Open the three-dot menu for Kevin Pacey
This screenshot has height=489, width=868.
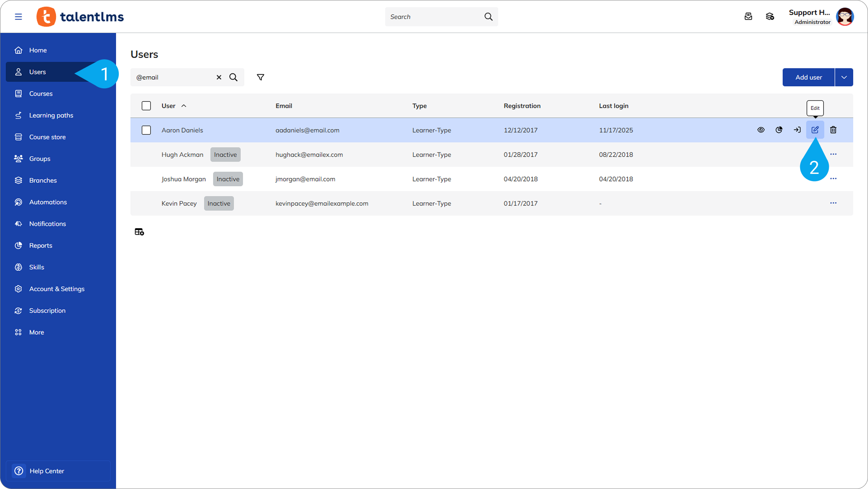click(833, 203)
